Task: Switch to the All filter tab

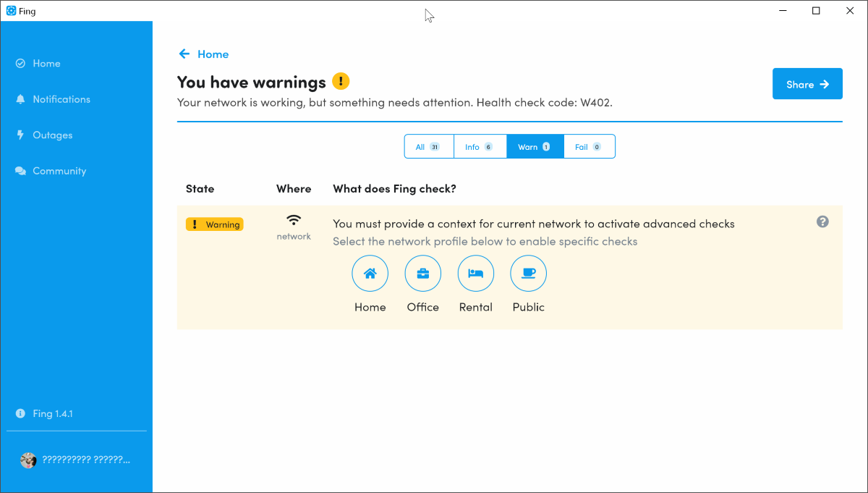Action: coord(429,146)
